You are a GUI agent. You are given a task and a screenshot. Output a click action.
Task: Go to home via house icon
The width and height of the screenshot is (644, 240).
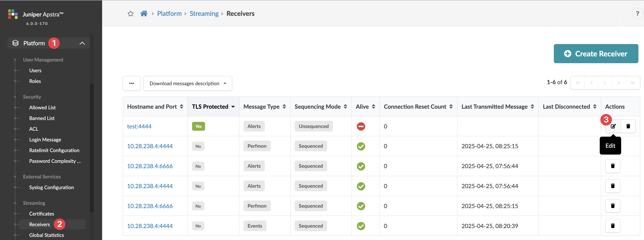click(x=144, y=14)
